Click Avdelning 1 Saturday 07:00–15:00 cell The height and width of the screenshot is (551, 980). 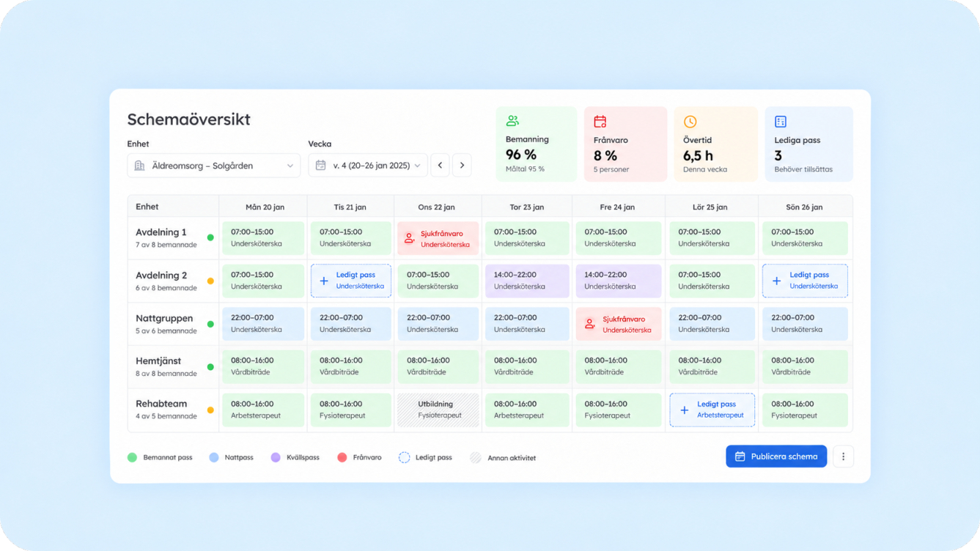click(x=712, y=238)
